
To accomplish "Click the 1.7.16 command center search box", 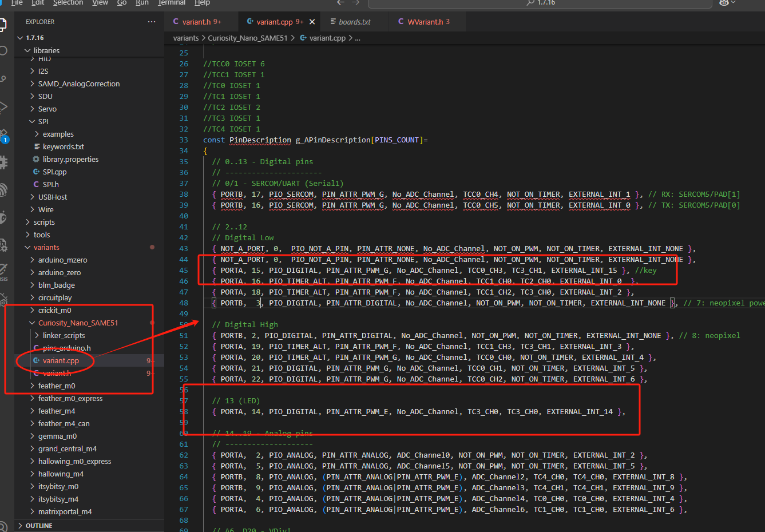I will coord(540,3).
